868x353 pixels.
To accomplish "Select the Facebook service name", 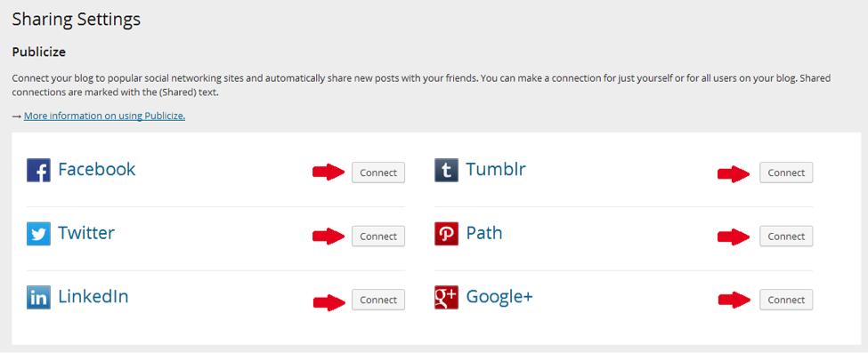I will [96, 169].
